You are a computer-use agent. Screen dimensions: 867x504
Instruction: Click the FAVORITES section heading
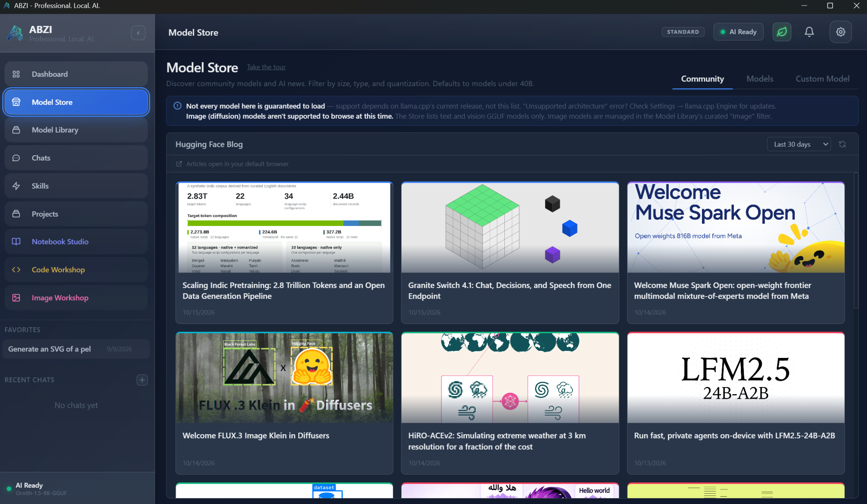coord(22,329)
